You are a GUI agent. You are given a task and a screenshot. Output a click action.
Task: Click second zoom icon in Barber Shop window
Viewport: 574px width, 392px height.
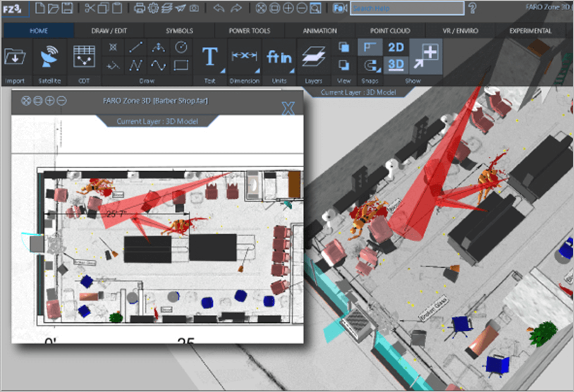click(x=38, y=101)
